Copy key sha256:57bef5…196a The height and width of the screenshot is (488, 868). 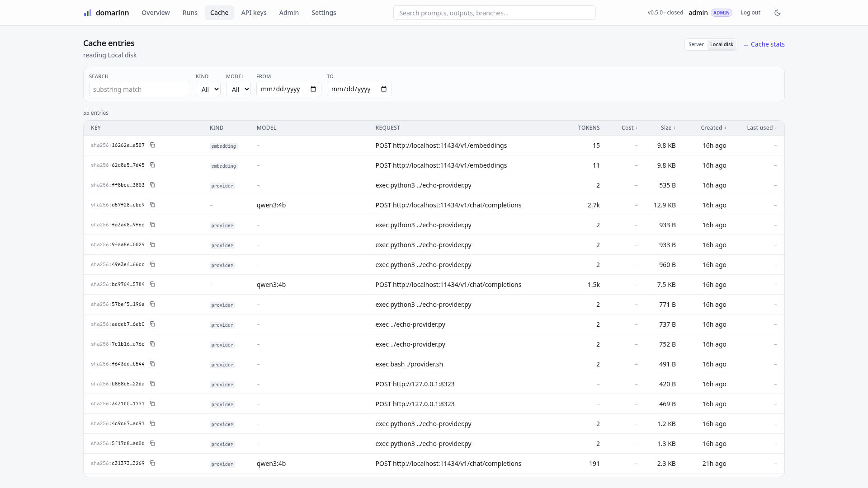[x=152, y=304]
